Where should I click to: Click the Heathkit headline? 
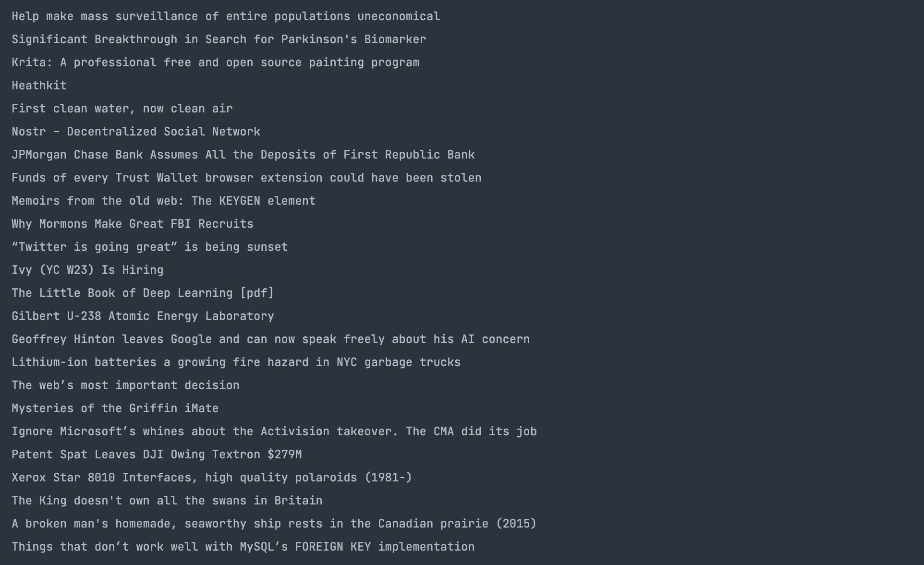(39, 86)
